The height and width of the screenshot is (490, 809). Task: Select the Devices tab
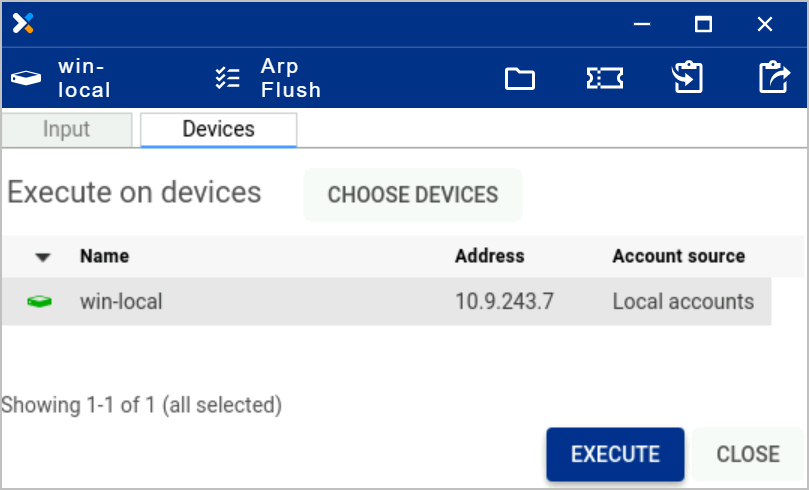click(219, 129)
